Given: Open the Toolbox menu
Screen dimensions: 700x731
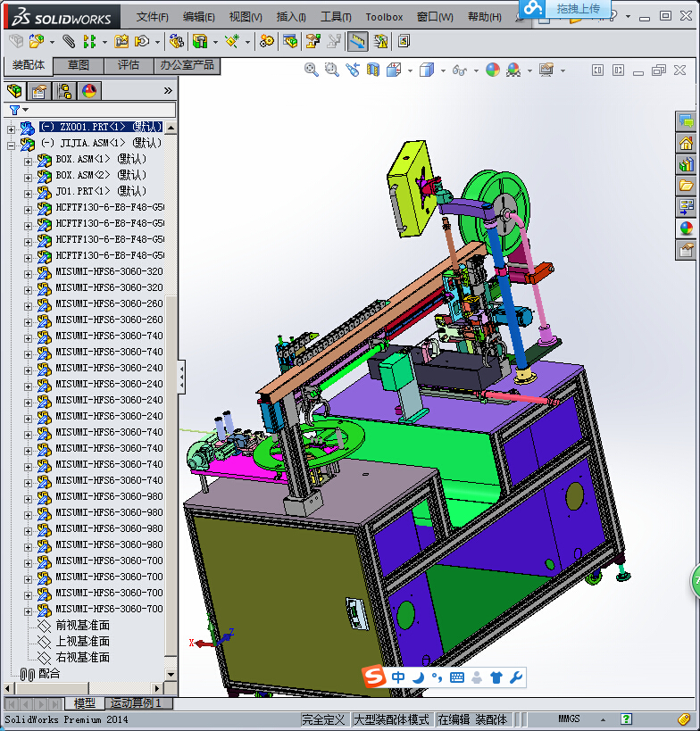Looking at the screenshot, I should (384, 17).
